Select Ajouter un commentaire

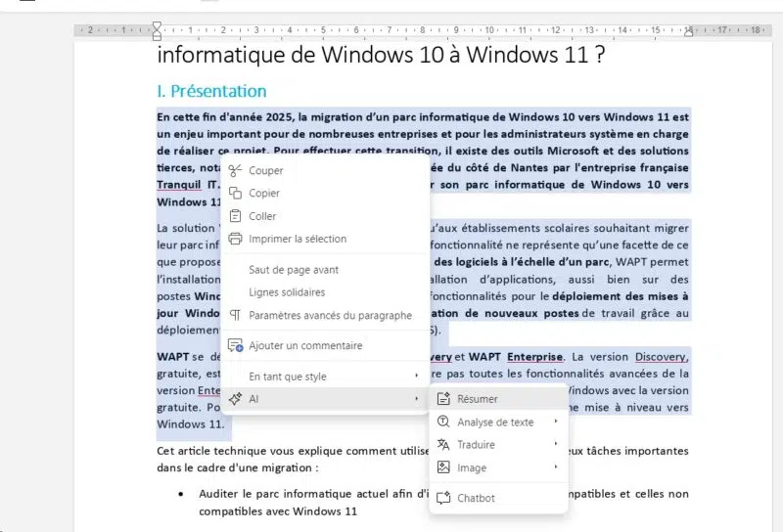[325, 345]
